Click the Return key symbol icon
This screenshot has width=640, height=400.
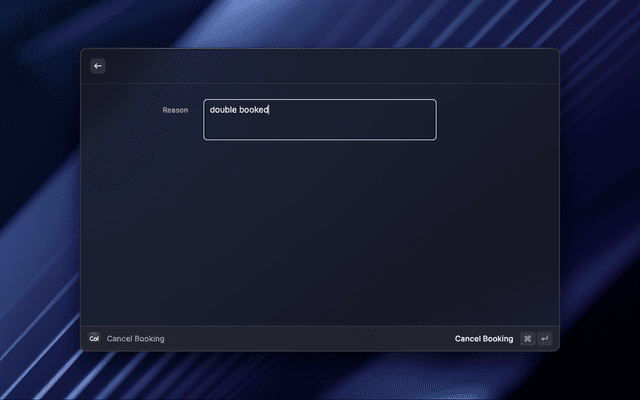click(544, 339)
